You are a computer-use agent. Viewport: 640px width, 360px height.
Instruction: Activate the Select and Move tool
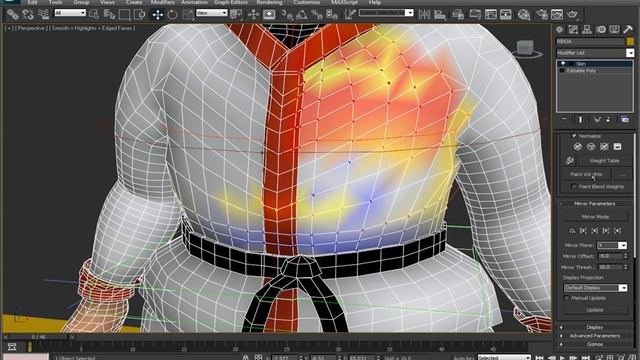point(158,15)
